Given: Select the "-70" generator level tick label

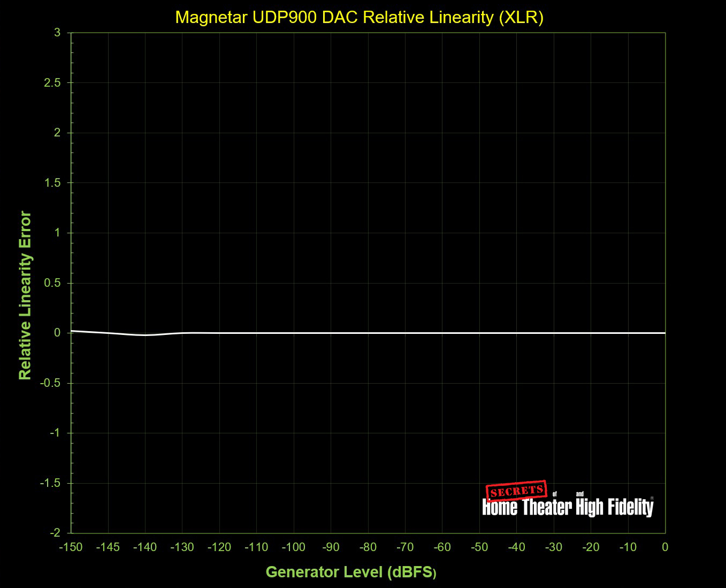Looking at the screenshot, I should (x=405, y=547).
